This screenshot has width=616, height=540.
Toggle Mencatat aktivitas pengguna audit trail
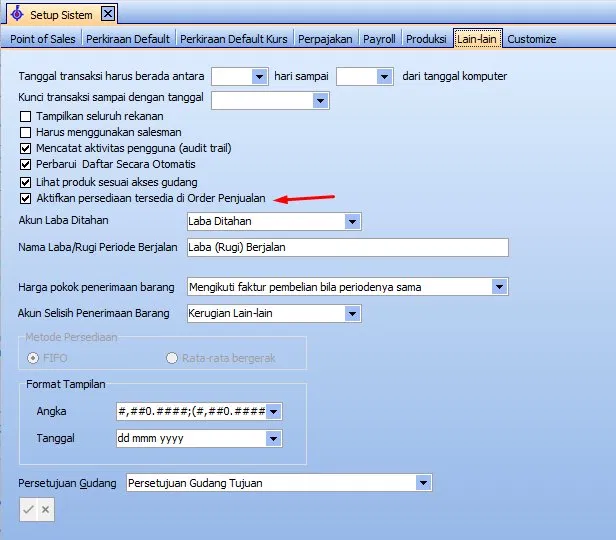26,148
